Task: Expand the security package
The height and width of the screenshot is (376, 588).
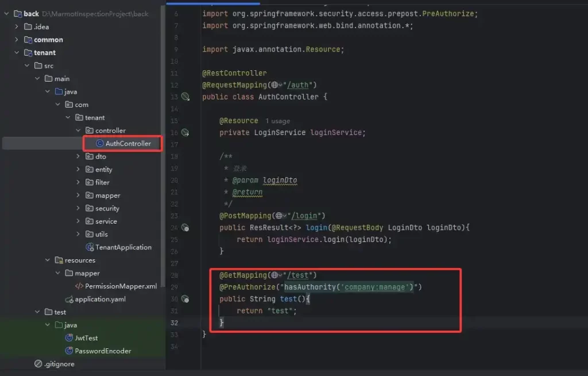Action: tap(79, 208)
